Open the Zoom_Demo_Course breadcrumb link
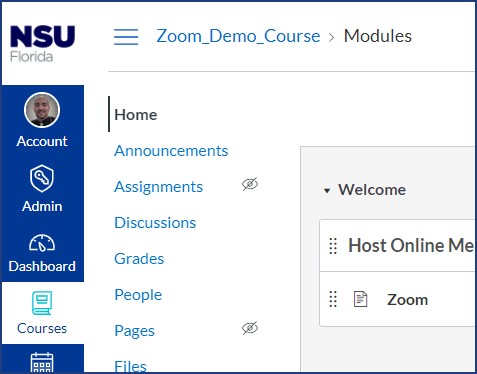This screenshot has width=477, height=374. [x=238, y=36]
